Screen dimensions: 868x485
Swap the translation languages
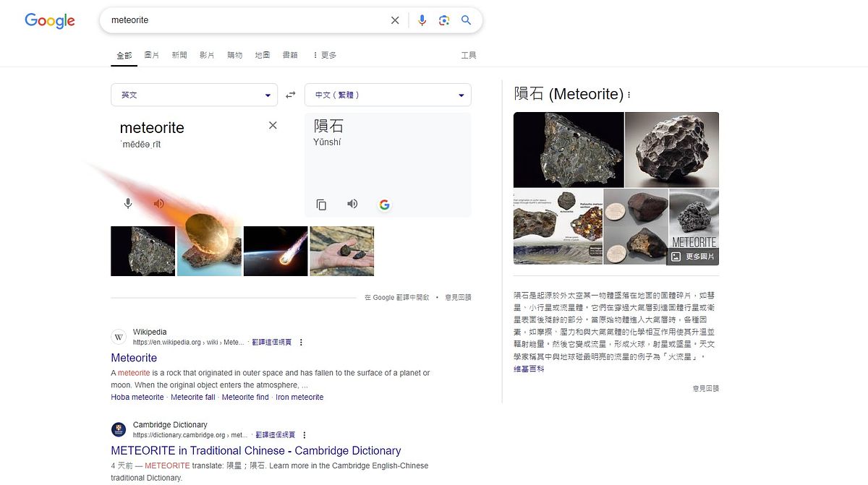[291, 95]
